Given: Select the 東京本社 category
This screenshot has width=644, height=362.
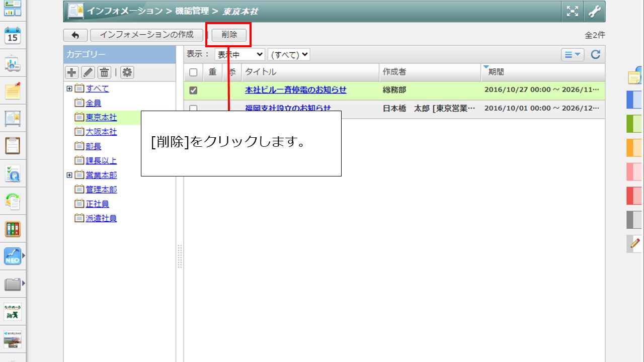Looking at the screenshot, I should 101,118.
